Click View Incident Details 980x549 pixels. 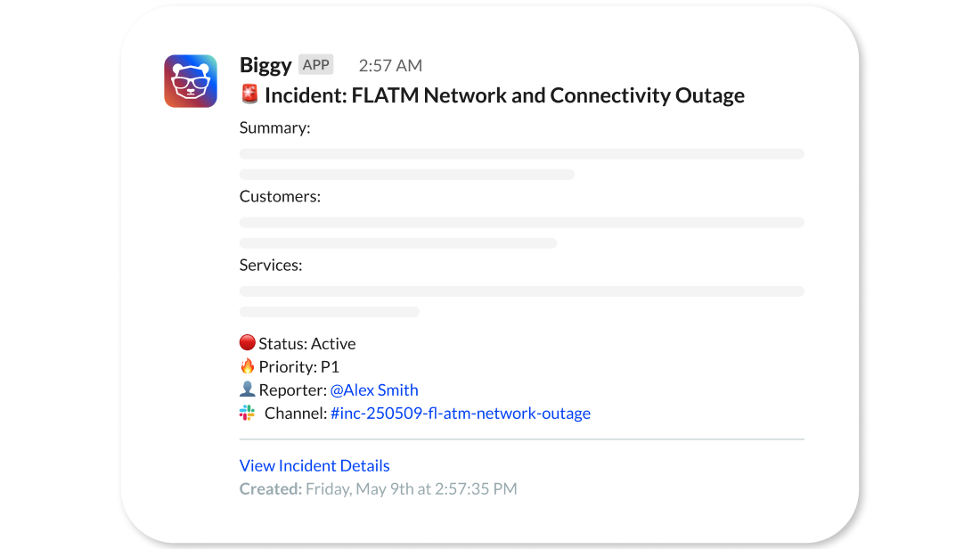(x=314, y=465)
